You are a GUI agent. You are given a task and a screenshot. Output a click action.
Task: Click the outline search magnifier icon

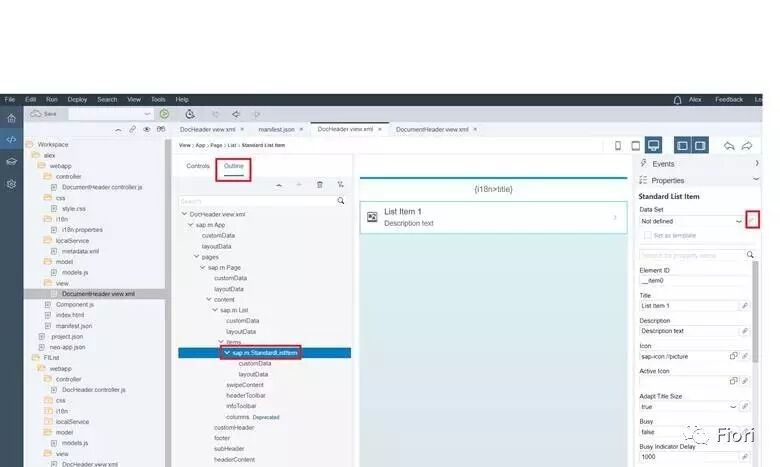(x=341, y=201)
